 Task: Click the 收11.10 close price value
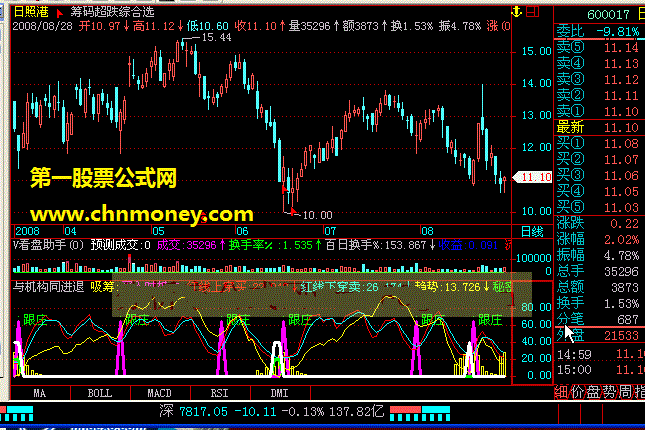[255, 26]
